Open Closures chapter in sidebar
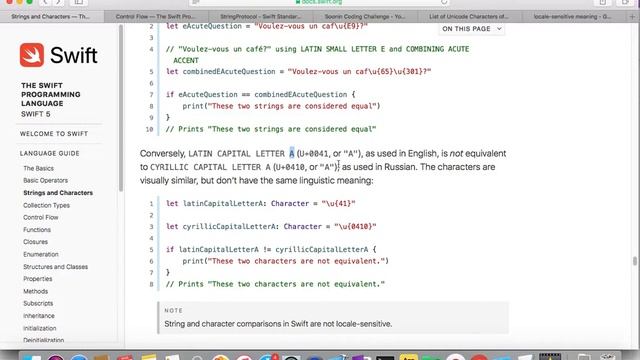This screenshot has height=360, width=640. coord(36,242)
